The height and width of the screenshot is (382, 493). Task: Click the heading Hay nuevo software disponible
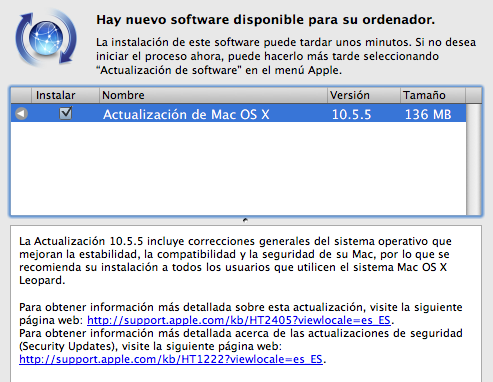coord(266,20)
